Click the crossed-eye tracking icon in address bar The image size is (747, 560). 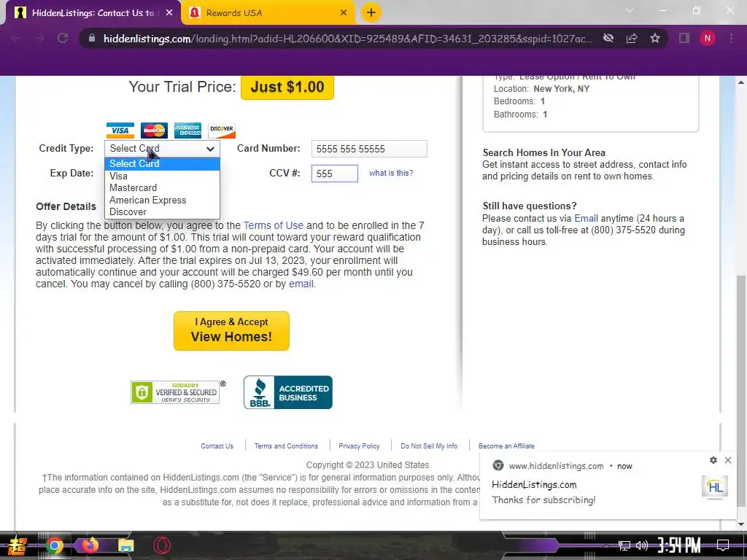point(608,38)
